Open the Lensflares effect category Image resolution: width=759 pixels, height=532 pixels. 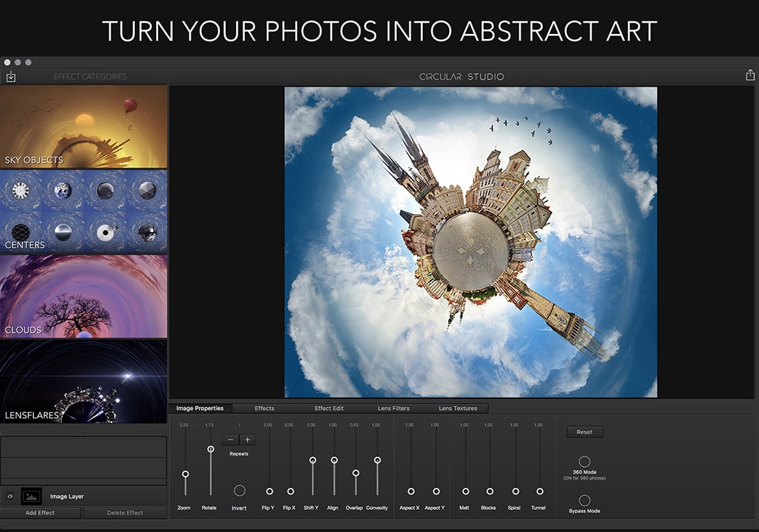[x=83, y=381]
